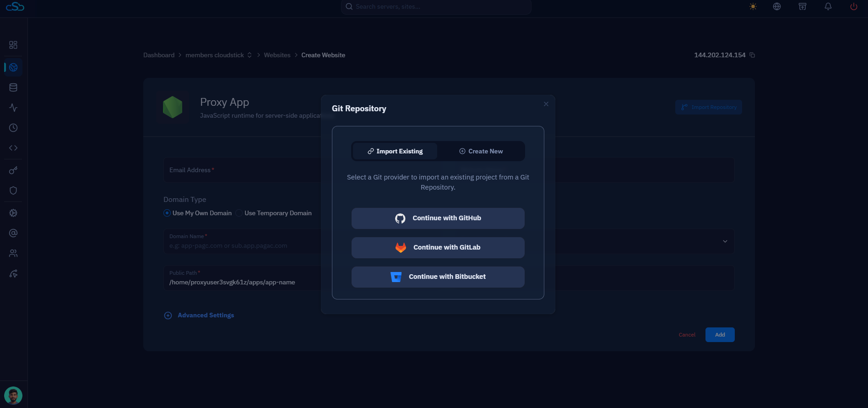The image size is (868, 408).
Task: Click the red Cancel link
Action: 687,335
